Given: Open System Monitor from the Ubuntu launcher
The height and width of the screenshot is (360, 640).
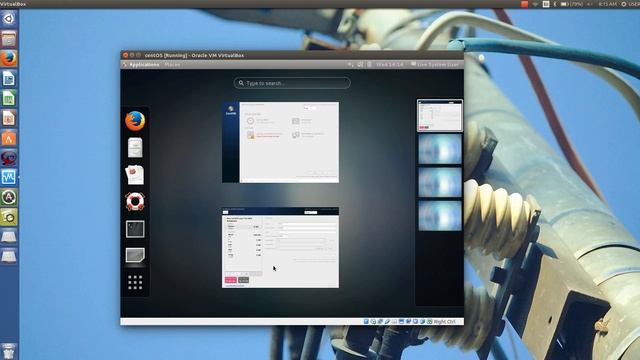Looking at the screenshot, I should [x=9, y=177].
